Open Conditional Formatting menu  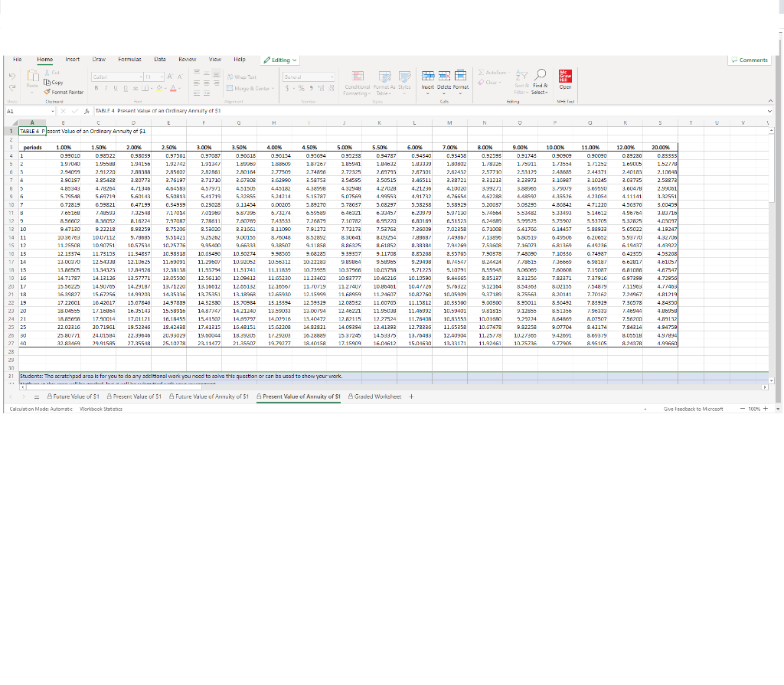pos(357,83)
